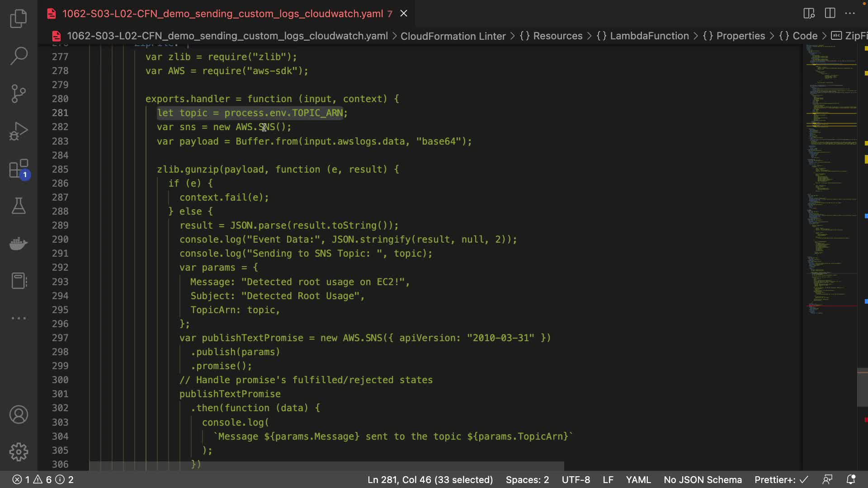The width and height of the screenshot is (868, 488).
Task: Select YAML language mode in status bar
Action: tap(638, 479)
